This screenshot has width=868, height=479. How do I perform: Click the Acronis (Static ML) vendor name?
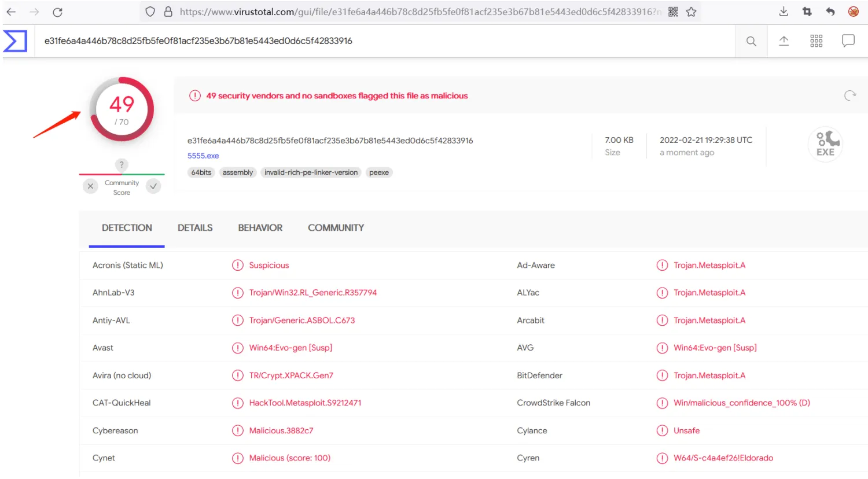[x=128, y=266]
